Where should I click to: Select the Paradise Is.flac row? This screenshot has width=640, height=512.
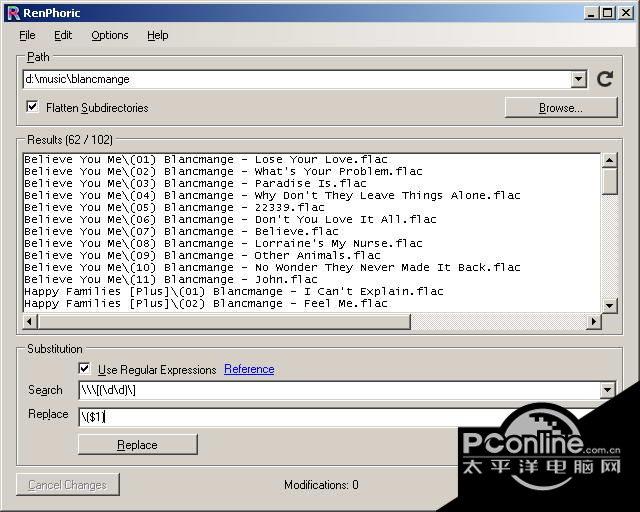[312, 183]
